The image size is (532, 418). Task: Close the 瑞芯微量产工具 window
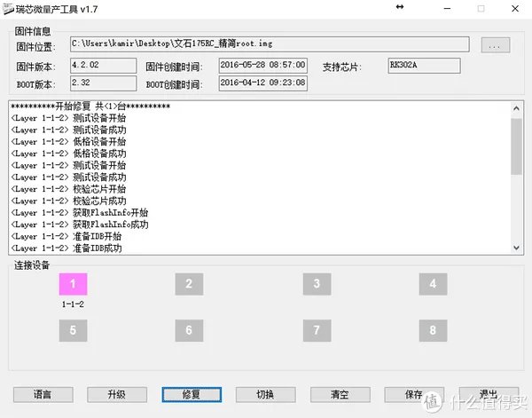(515, 9)
